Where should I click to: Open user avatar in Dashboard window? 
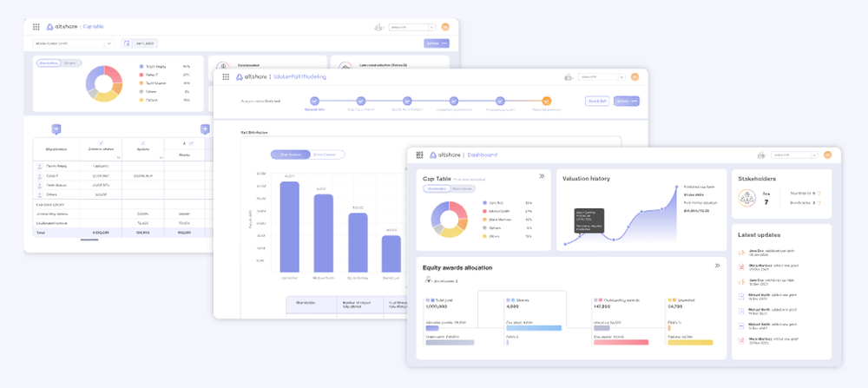click(827, 155)
